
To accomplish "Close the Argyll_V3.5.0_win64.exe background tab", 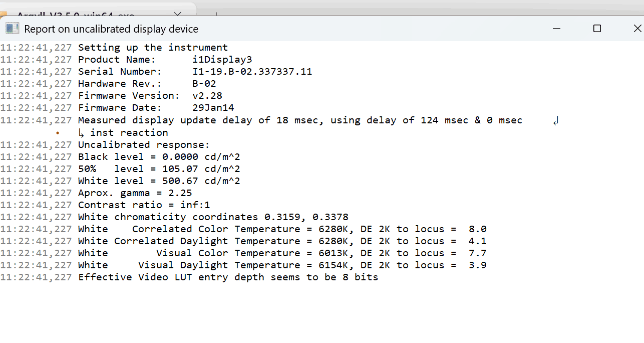I will click(x=178, y=15).
